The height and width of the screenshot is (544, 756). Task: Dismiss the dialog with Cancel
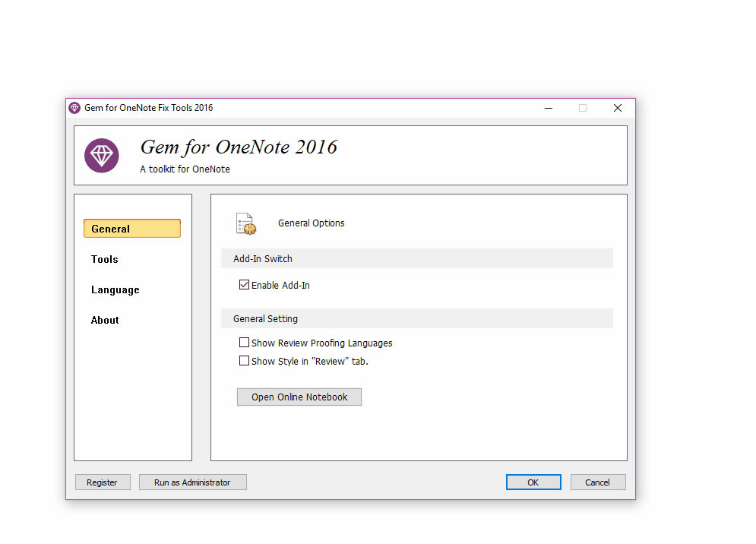[x=598, y=482]
